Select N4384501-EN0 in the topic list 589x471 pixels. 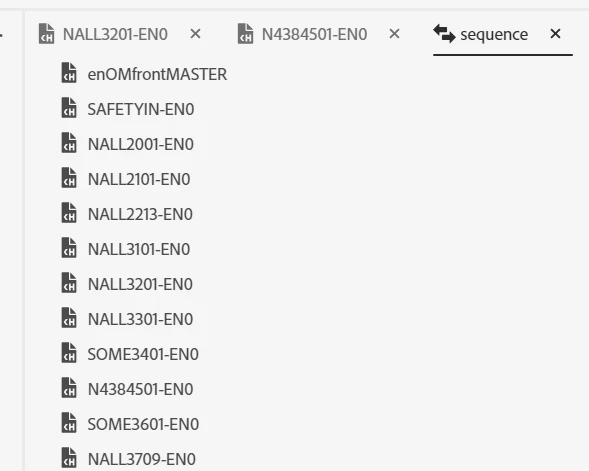(140, 389)
